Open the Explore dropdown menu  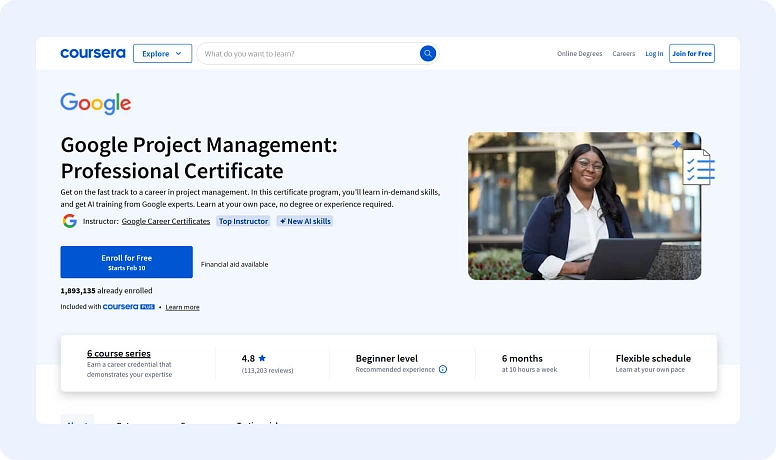162,53
